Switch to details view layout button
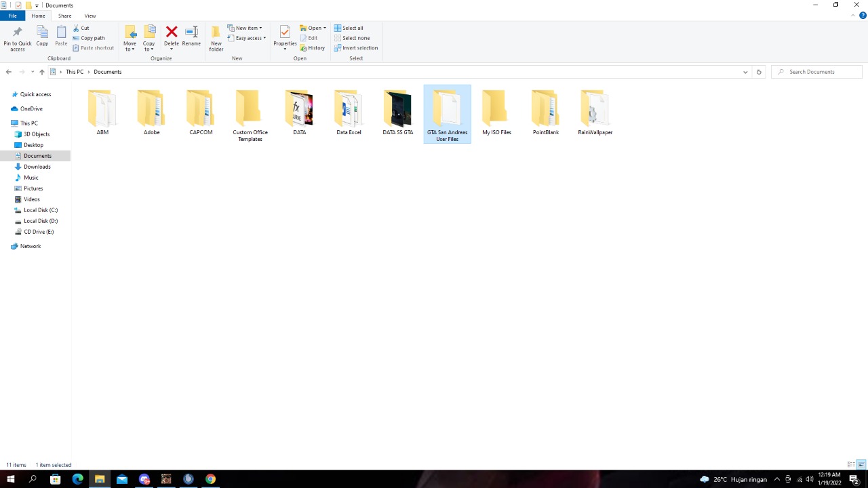This screenshot has height=488, width=868. 851,465
